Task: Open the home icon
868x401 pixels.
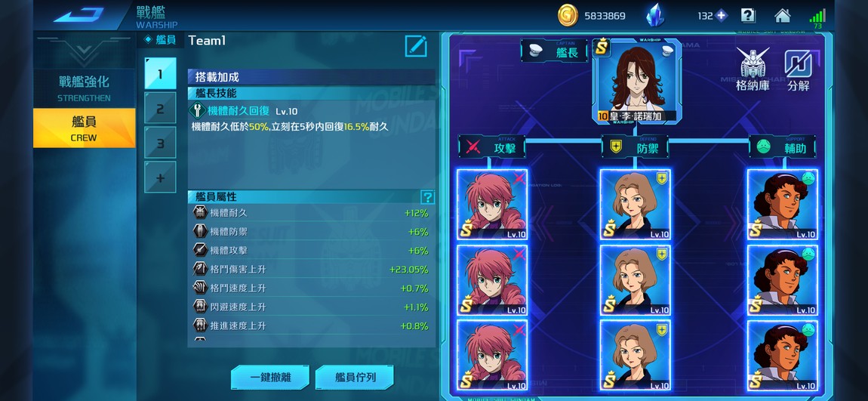Action: [782, 16]
